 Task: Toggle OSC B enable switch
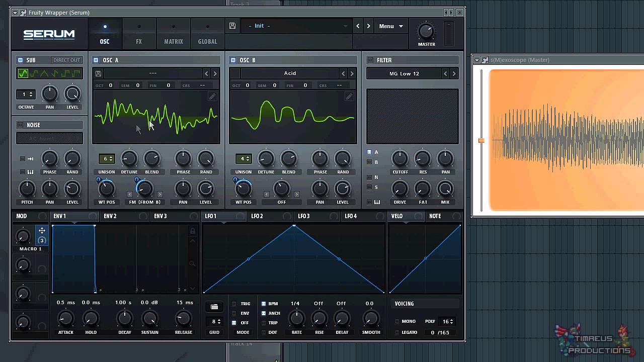(x=233, y=60)
